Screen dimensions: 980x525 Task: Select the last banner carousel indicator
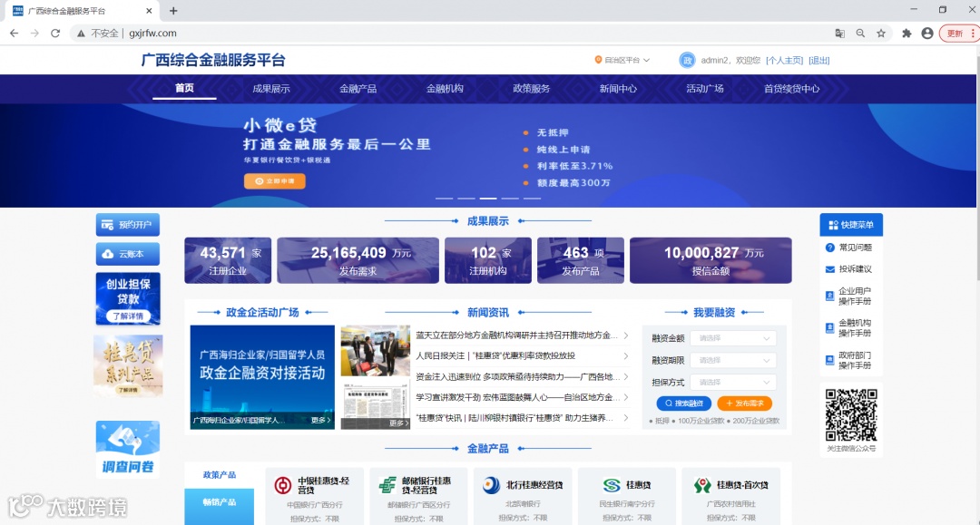pos(532,199)
